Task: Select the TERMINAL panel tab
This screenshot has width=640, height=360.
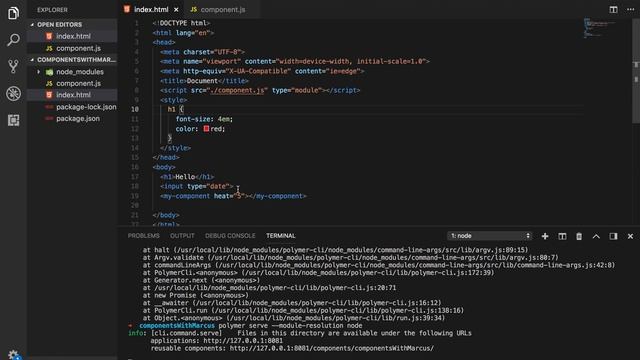Action: (281, 236)
